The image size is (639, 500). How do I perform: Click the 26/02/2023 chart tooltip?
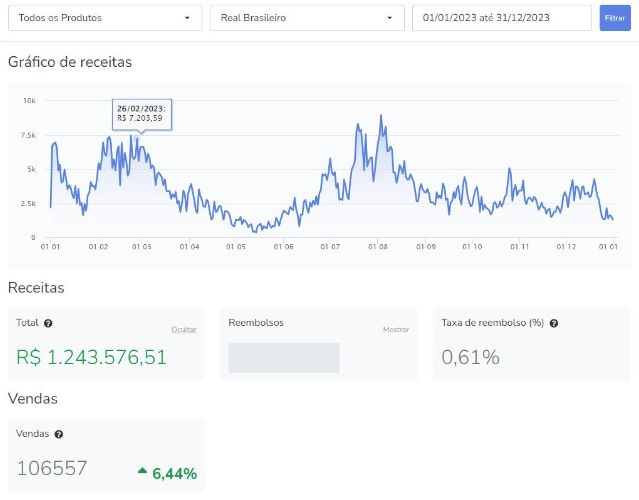142,115
